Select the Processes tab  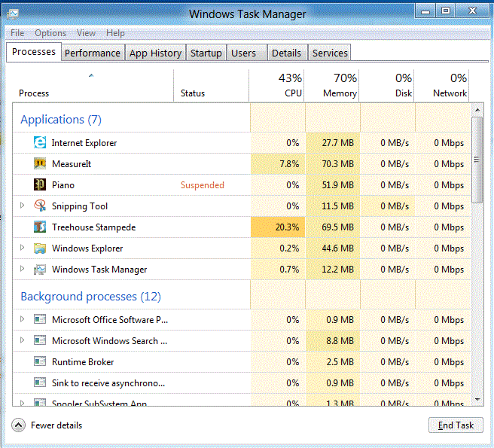(34, 52)
